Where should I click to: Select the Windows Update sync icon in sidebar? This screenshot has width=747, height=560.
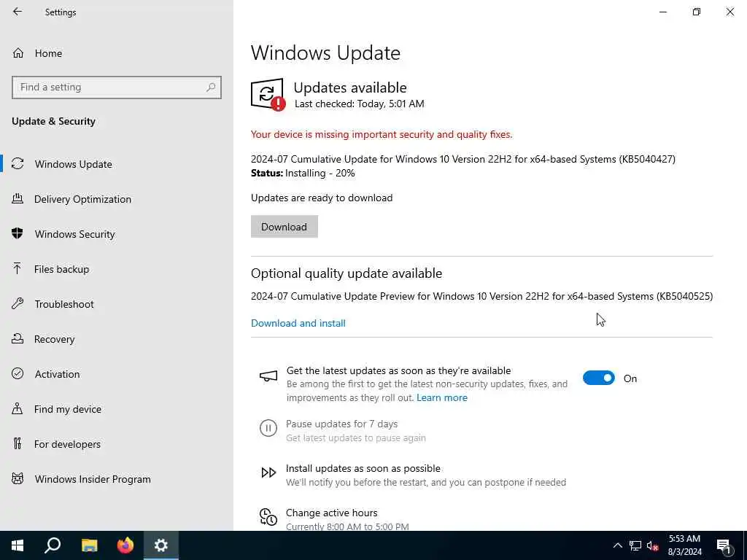tap(18, 164)
